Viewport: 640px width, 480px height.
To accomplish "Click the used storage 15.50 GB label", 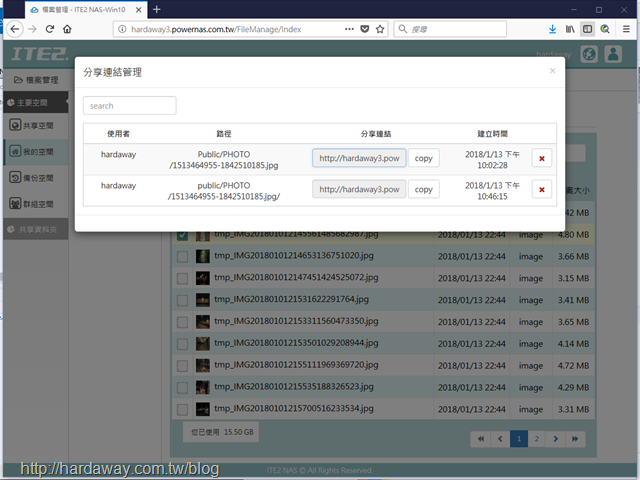I will 222,432.
